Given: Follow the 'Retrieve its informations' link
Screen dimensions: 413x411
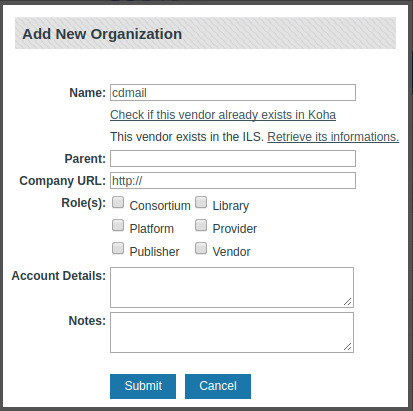Looking at the screenshot, I should pyautogui.click(x=333, y=137).
